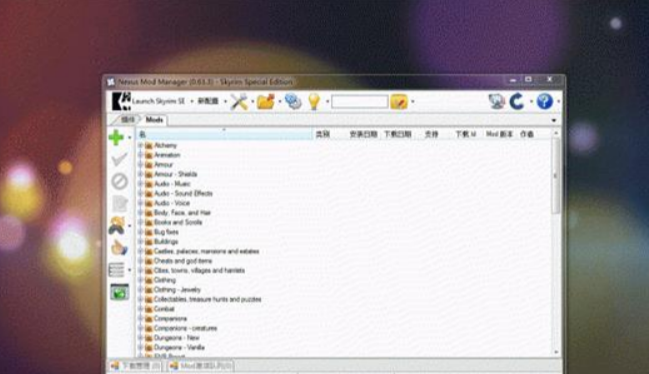Image resolution: width=649 pixels, height=374 pixels.
Task: Click the blue circular arrow refresh icon
Action: point(517,101)
